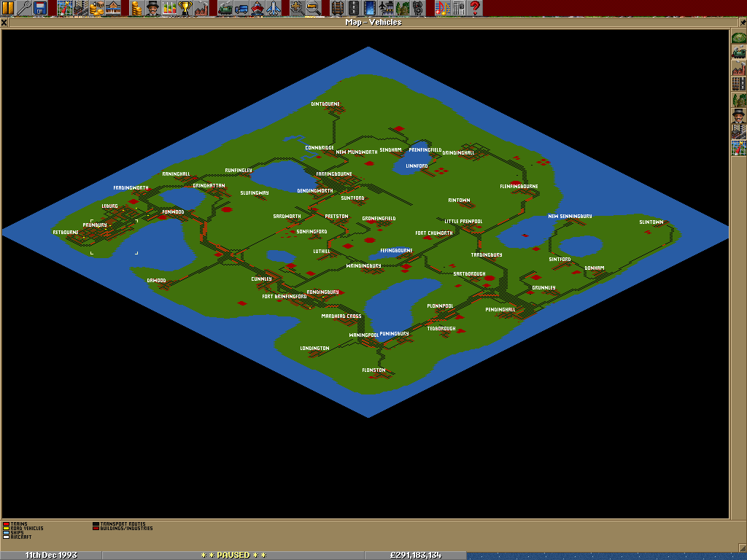Screen dimensions: 747x560
Task: Show company league trophy icon
Action: pyautogui.click(x=185, y=8)
